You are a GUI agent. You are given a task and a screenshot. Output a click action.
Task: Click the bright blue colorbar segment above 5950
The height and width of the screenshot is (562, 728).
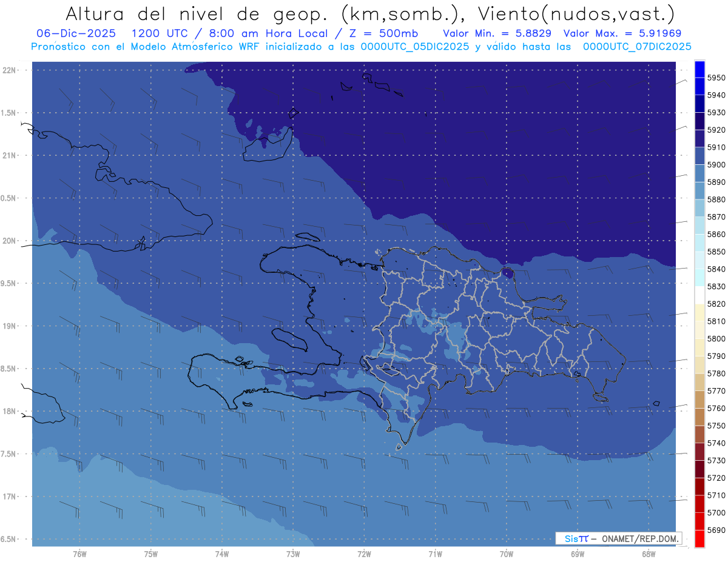point(699,69)
